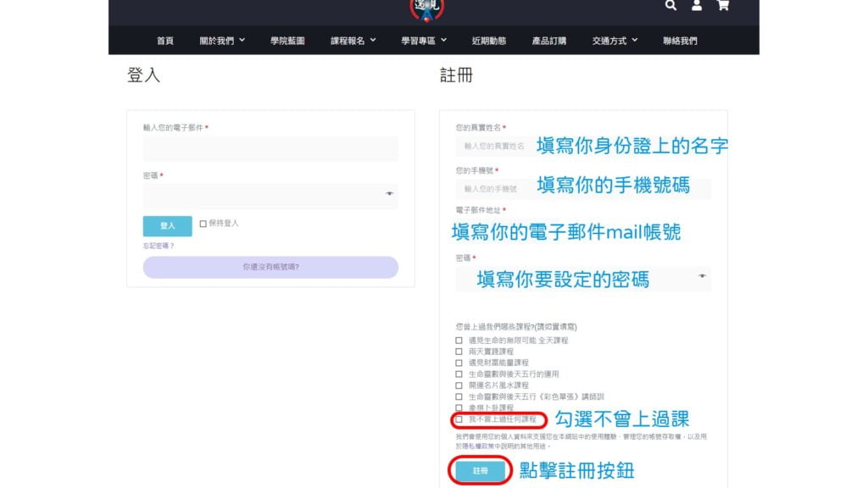This screenshot has width=868, height=488.
Task: Go to 首頁 in navigation bar
Action: pyautogui.click(x=165, y=41)
